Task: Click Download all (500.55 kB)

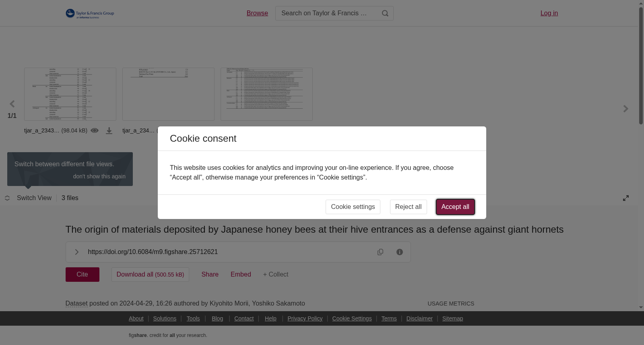Action: click(x=150, y=275)
